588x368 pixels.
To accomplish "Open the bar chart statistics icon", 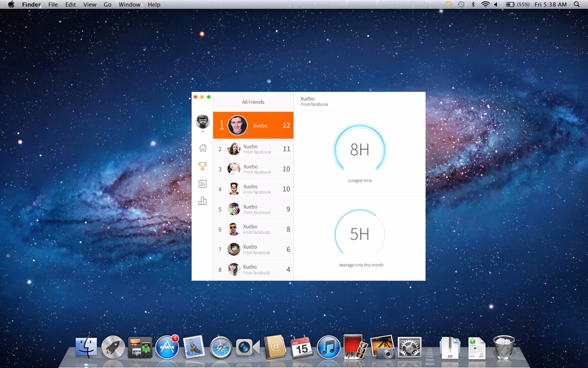I will coord(202,201).
